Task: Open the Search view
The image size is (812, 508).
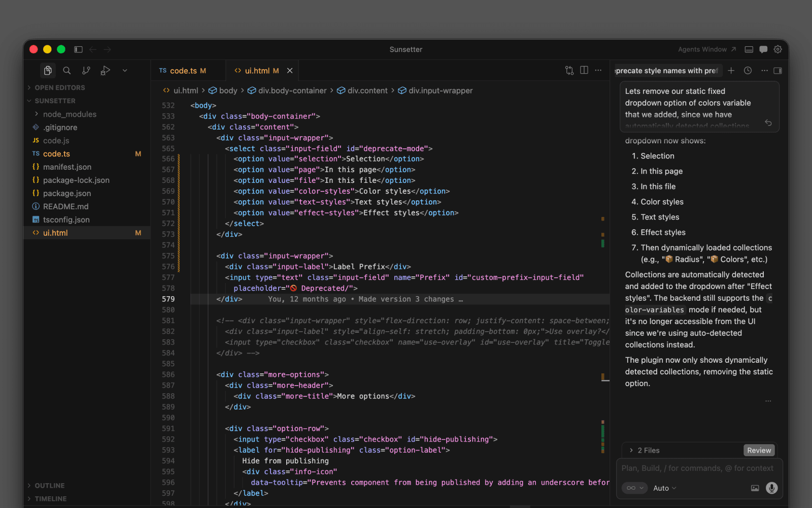Action: pyautogui.click(x=66, y=71)
